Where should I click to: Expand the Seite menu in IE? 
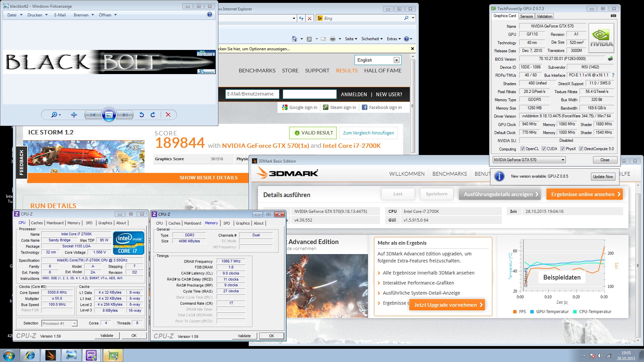(351, 39)
